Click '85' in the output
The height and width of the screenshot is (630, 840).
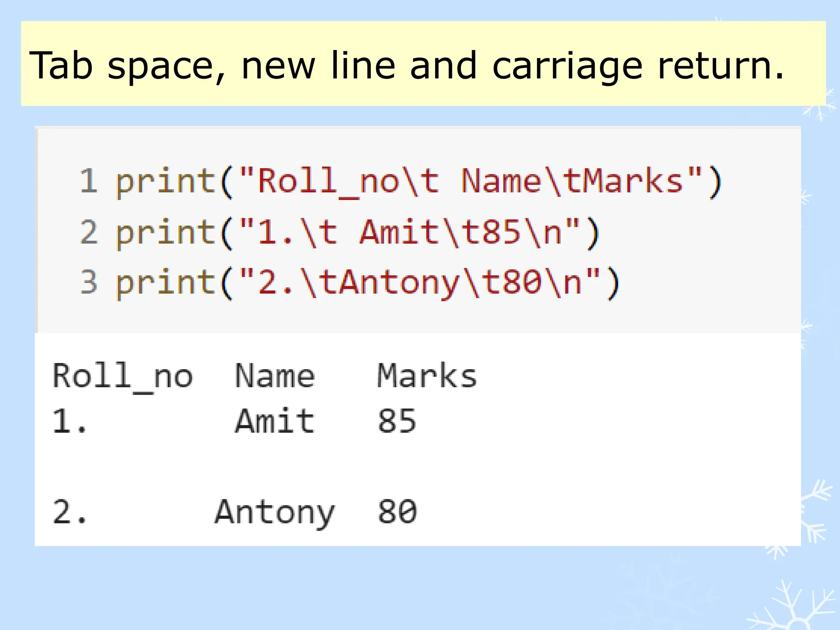tap(397, 421)
